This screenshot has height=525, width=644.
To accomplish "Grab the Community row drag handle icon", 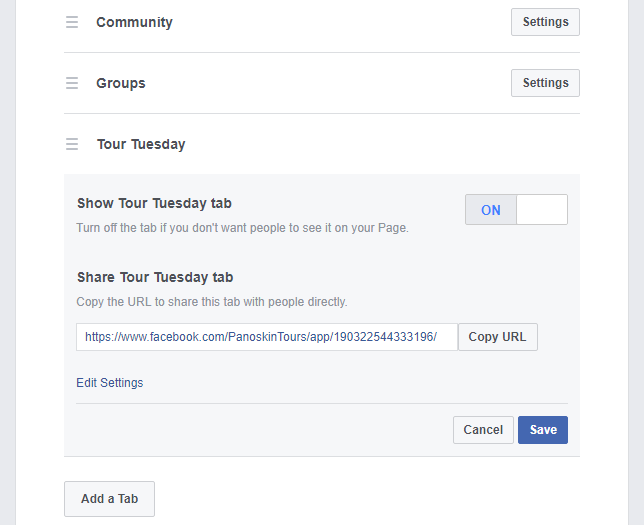I will pyautogui.click(x=72, y=22).
